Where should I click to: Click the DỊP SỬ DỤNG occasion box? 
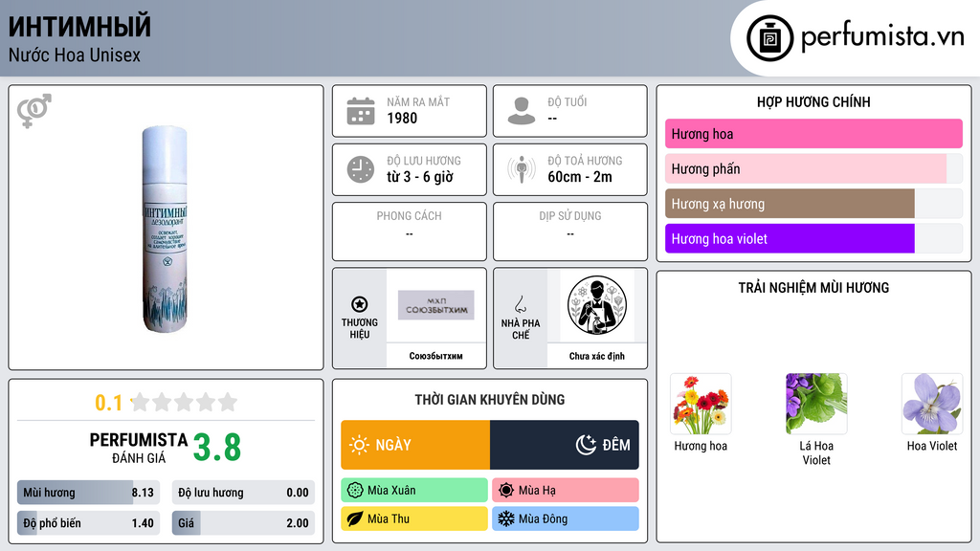570,231
